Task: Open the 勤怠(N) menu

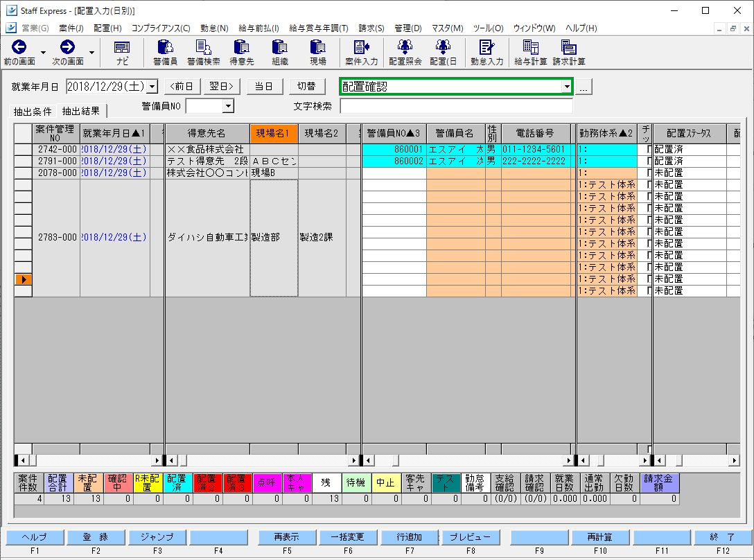Action: [214, 28]
